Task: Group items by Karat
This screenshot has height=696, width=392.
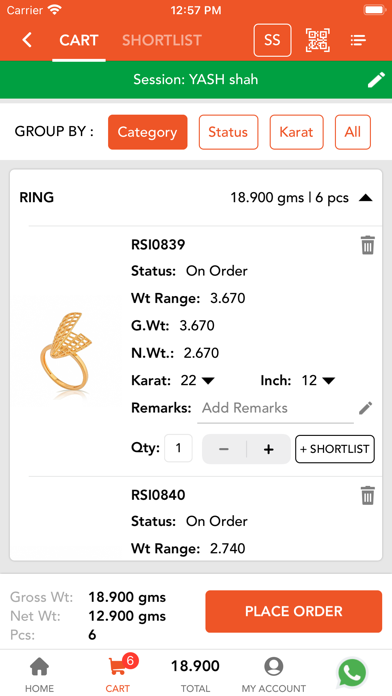Action: (297, 132)
